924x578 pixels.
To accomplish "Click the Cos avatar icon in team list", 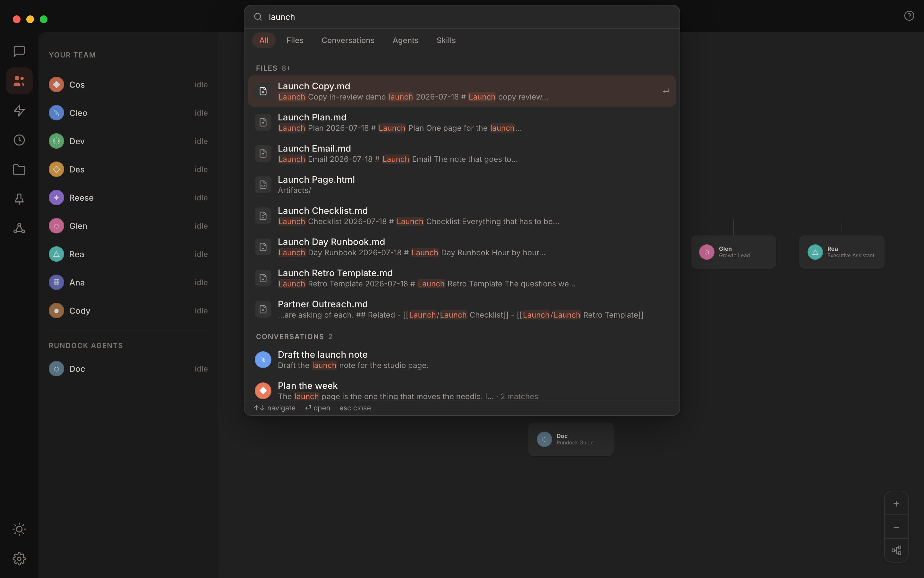I will (56, 84).
